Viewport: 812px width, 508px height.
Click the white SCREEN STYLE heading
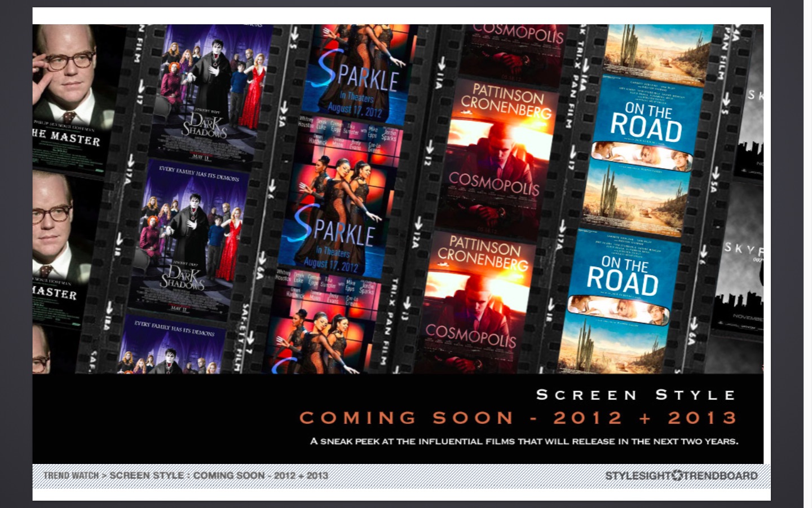(636, 395)
